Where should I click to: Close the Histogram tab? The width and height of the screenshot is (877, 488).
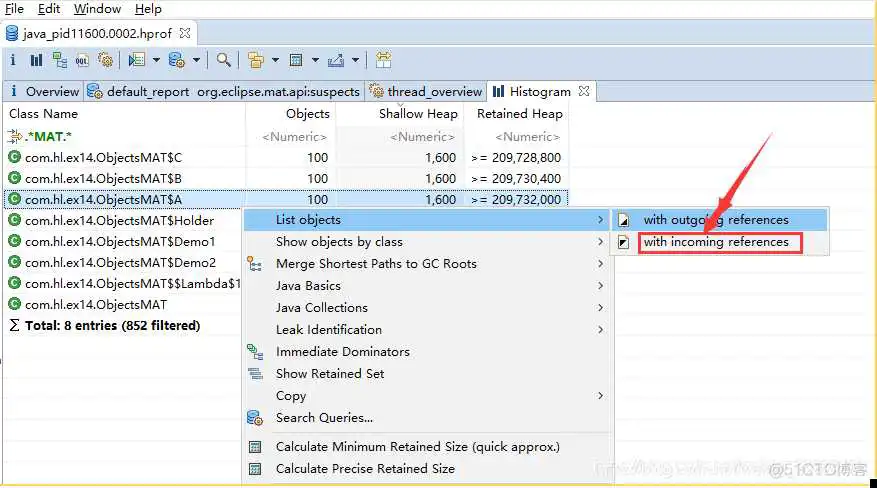tap(584, 91)
